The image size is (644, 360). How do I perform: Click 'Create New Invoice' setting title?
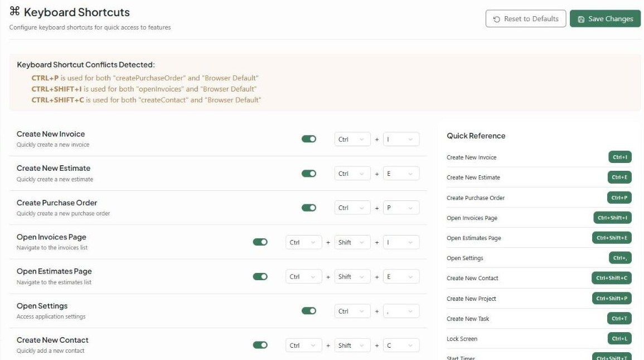click(51, 134)
